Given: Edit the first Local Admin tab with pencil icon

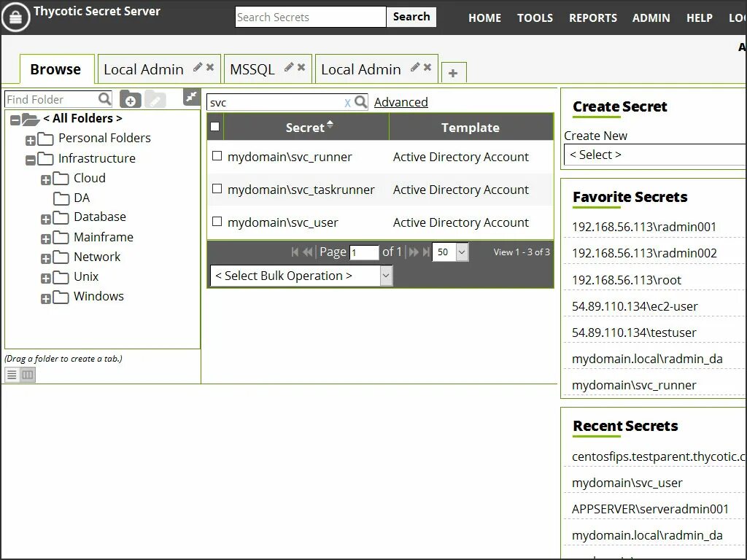Looking at the screenshot, I should click(197, 67).
